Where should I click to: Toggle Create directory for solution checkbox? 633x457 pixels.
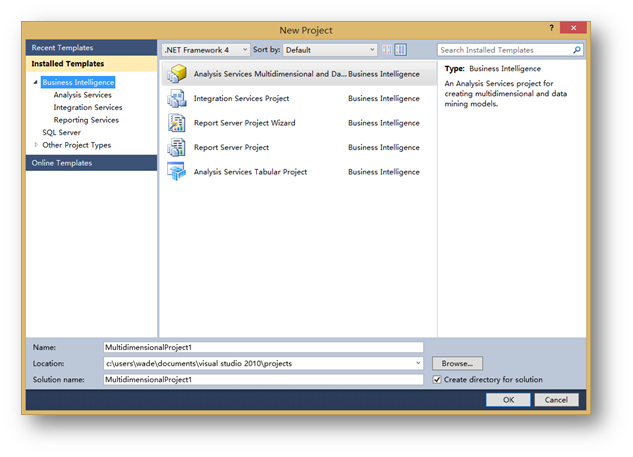[437, 379]
